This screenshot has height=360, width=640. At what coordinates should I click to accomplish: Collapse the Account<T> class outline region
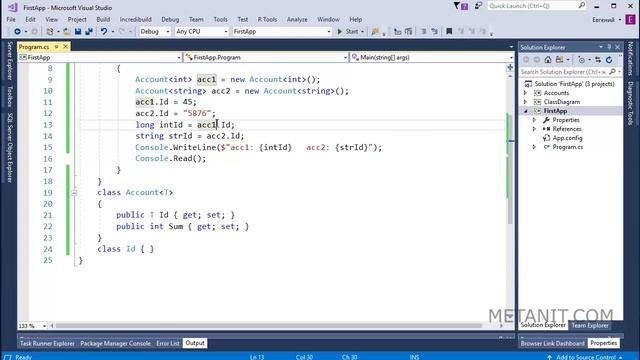click(x=74, y=193)
